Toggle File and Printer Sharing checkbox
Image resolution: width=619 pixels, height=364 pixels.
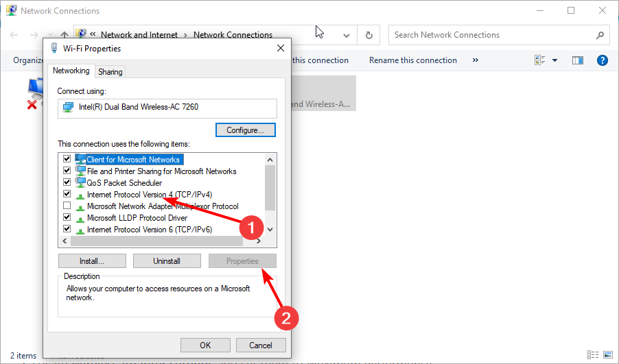click(67, 171)
